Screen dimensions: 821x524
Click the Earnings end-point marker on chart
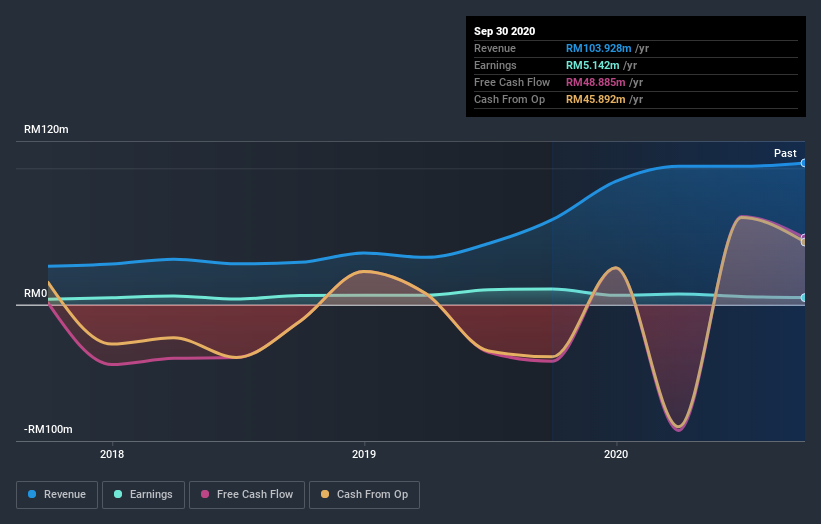[x=803, y=298]
